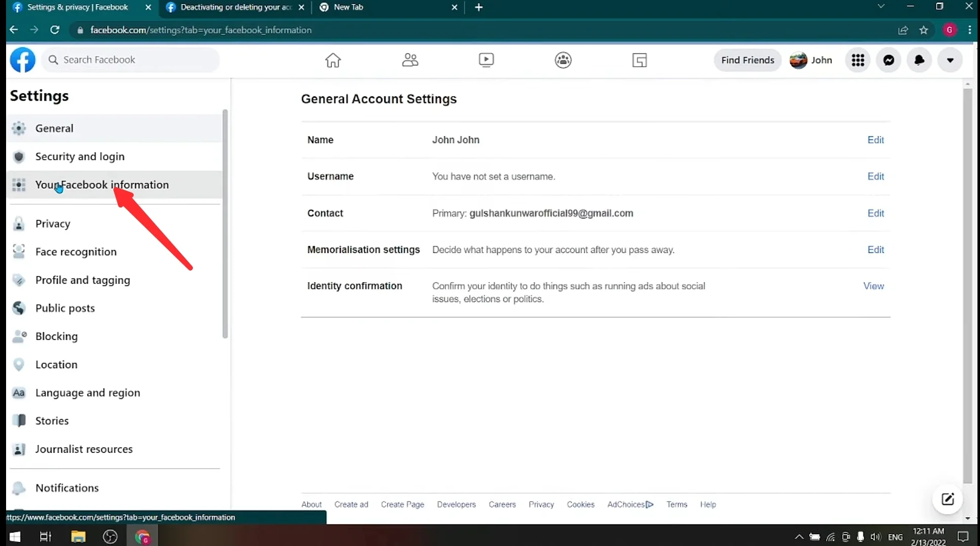Select the Watch video icon
Screen dimensions: 980x546
tap(486, 60)
